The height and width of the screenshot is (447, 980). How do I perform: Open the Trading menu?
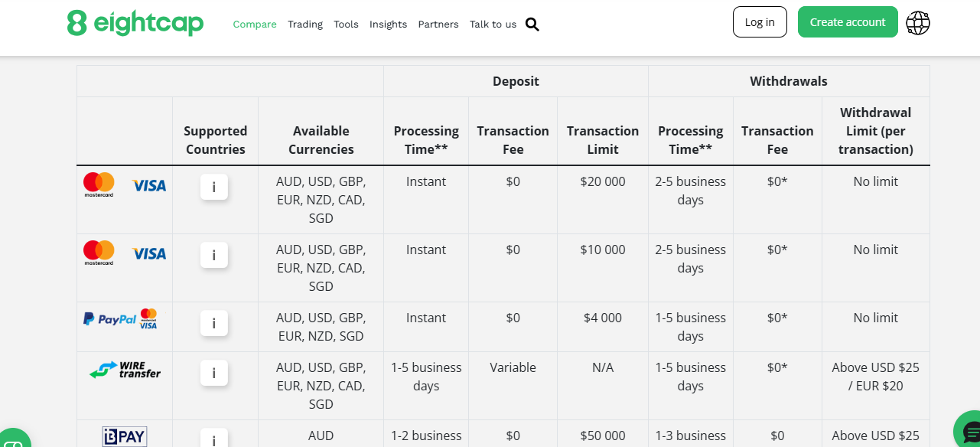tap(305, 24)
